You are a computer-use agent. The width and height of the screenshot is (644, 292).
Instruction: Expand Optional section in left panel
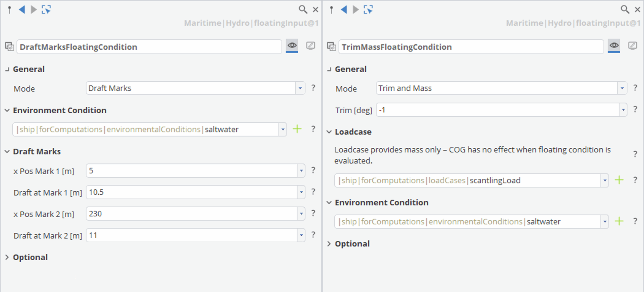tap(7, 257)
